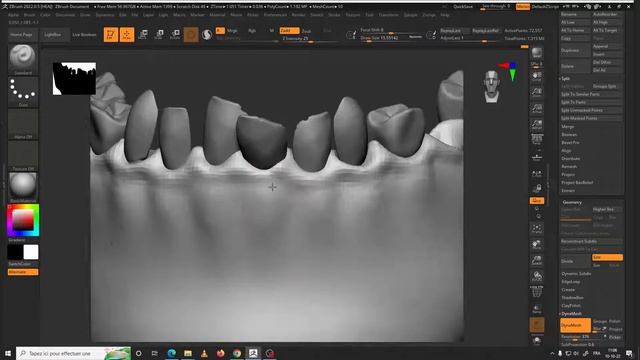Expand the Extract subpalette
This screenshot has height=360, width=640.
coord(568,191)
